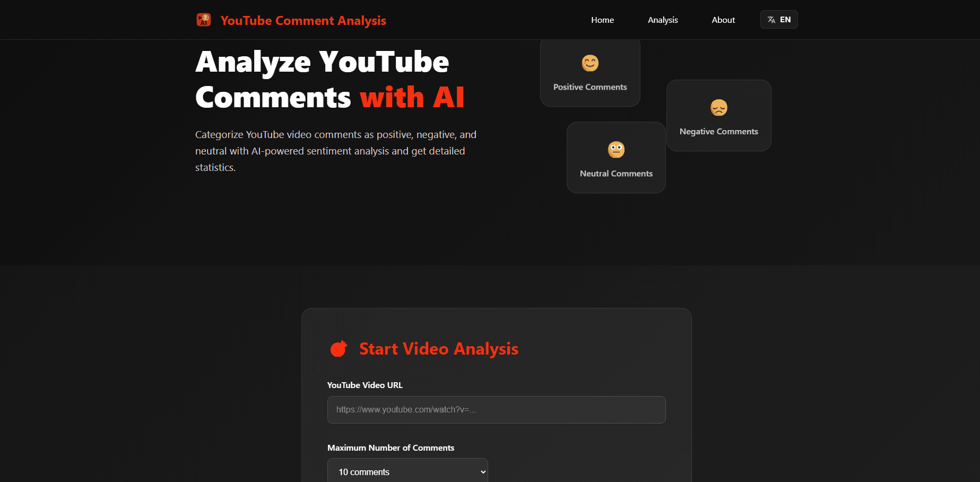Click the Start Video Analysis heading
The width and height of the screenshot is (980, 482).
(439, 349)
